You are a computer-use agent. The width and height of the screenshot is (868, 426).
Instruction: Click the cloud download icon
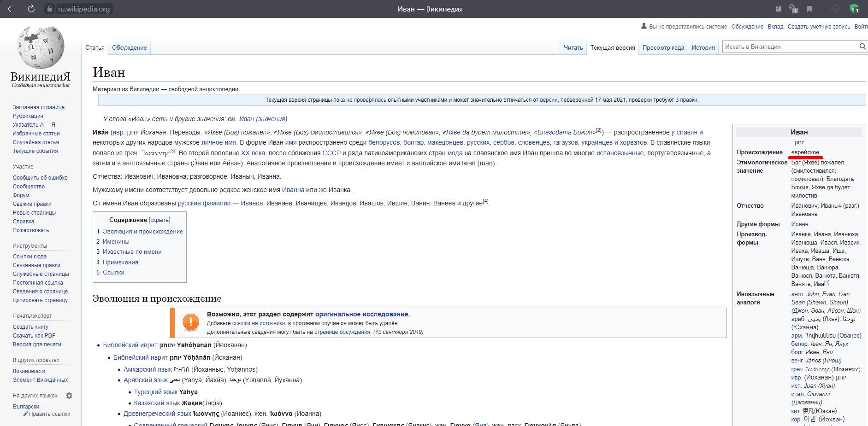(x=835, y=9)
